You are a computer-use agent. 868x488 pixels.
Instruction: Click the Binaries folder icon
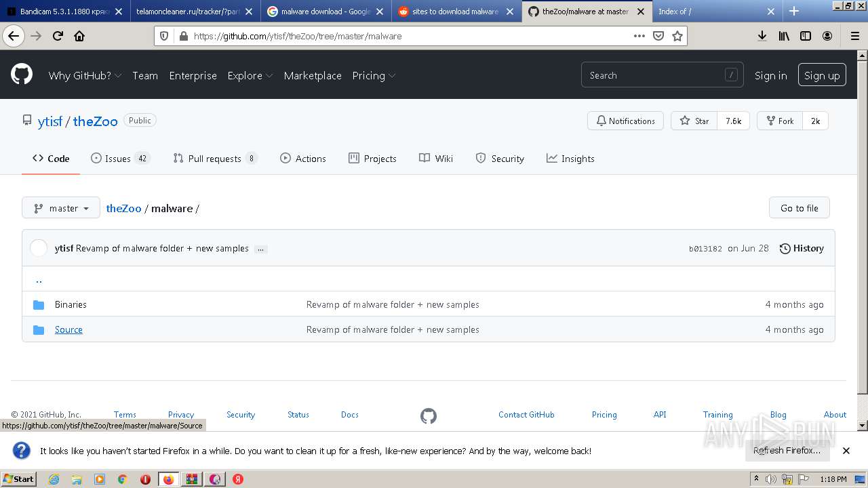tap(39, 304)
